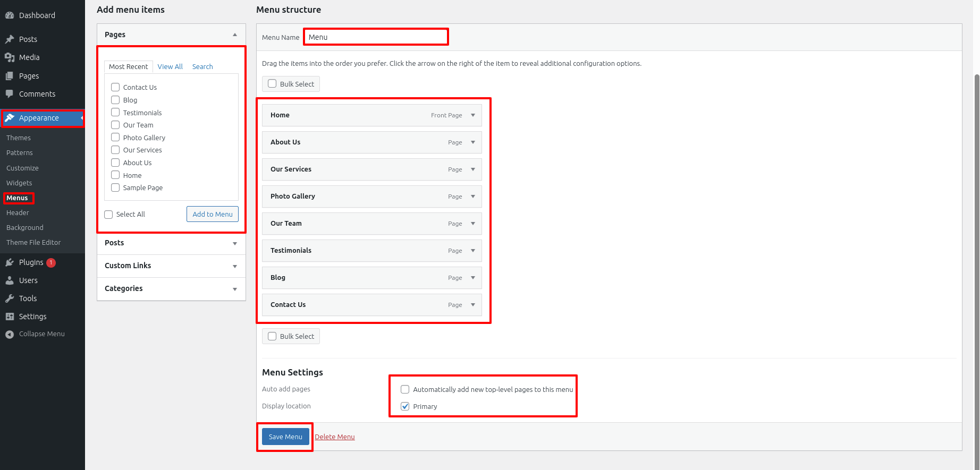
Task: Open the Themes submenu item
Action: click(19, 138)
